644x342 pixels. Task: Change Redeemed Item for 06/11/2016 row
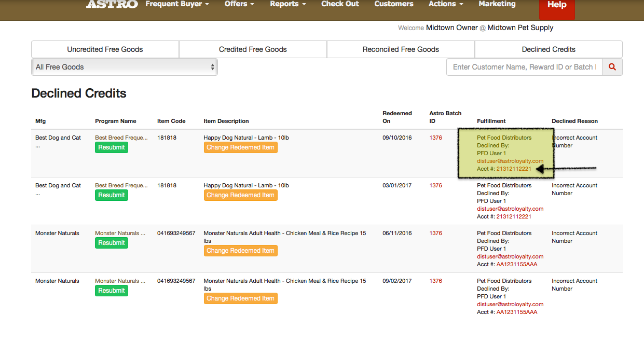[x=241, y=251]
